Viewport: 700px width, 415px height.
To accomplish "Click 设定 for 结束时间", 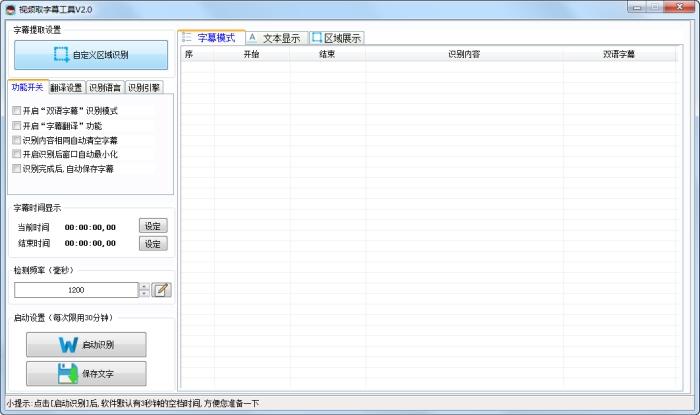I will tap(153, 244).
